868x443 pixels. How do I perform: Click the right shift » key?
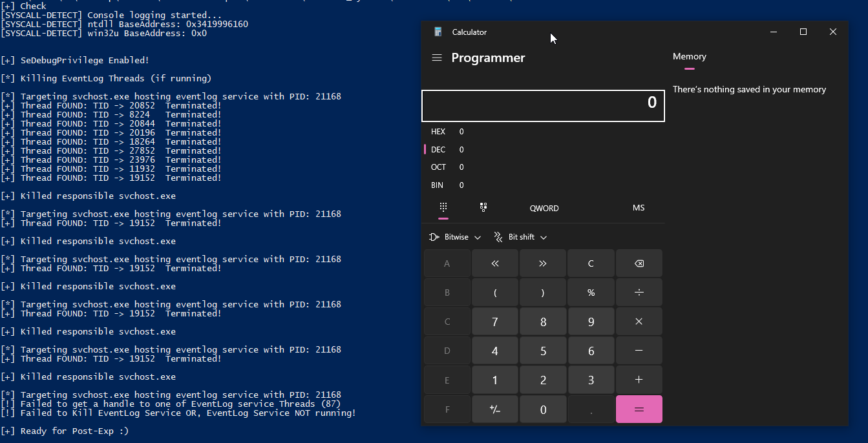tap(543, 263)
